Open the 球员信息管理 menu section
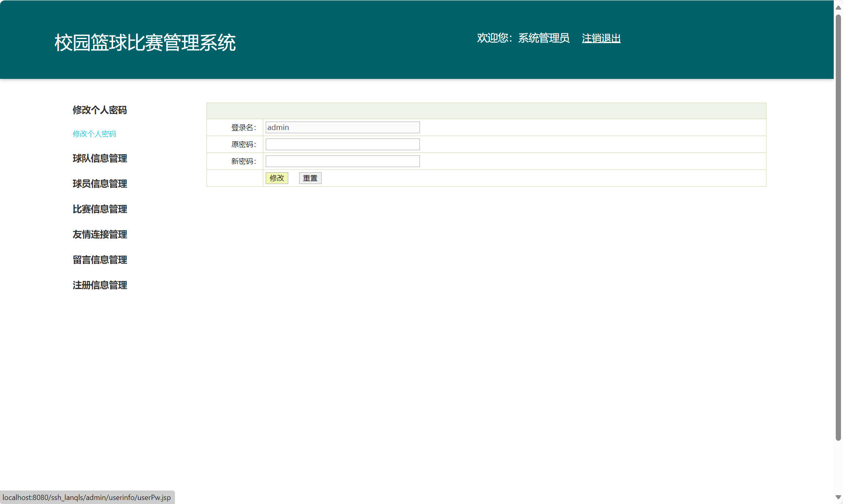Viewport: 843px width, 504px height. [x=99, y=184]
